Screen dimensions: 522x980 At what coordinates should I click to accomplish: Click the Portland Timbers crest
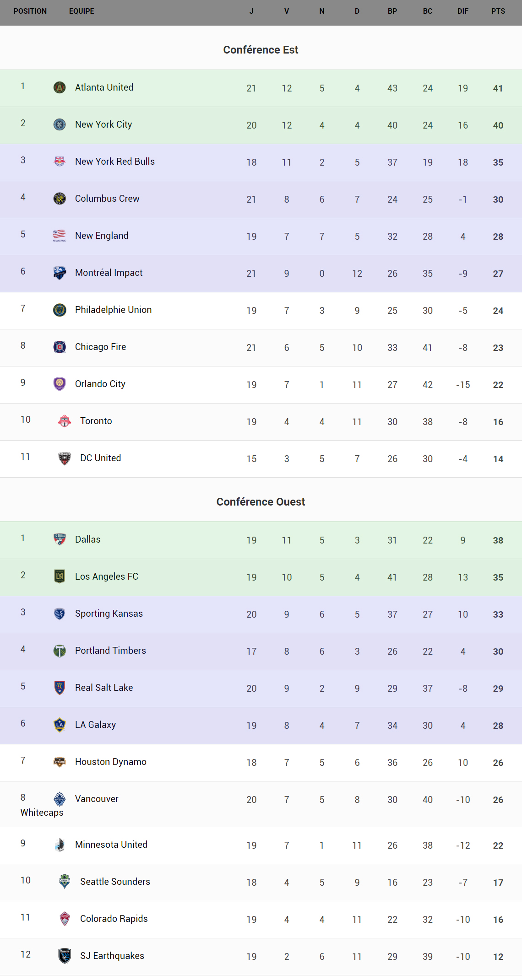click(x=60, y=651)
